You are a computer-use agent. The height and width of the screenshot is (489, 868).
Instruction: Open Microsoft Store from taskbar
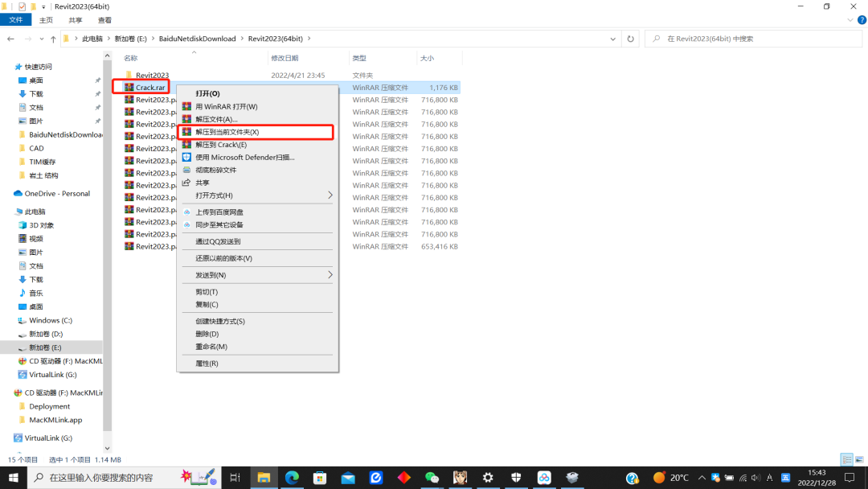(320, 478)
